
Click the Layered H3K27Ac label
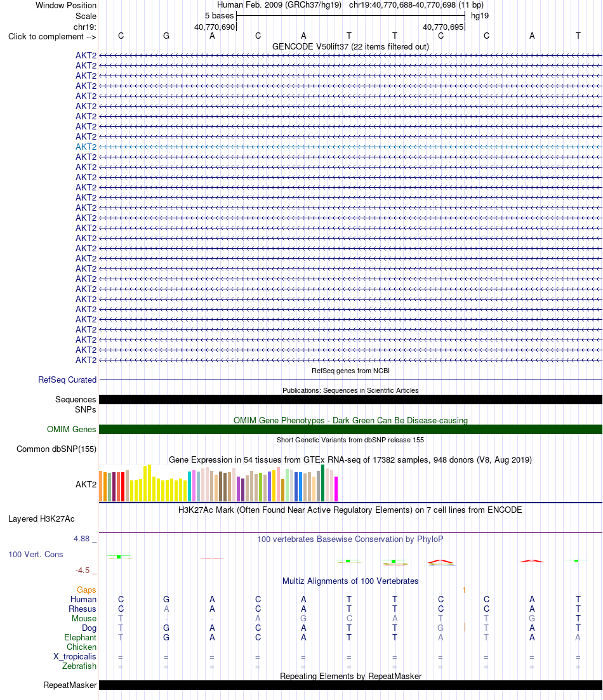[x=41, y=518]
